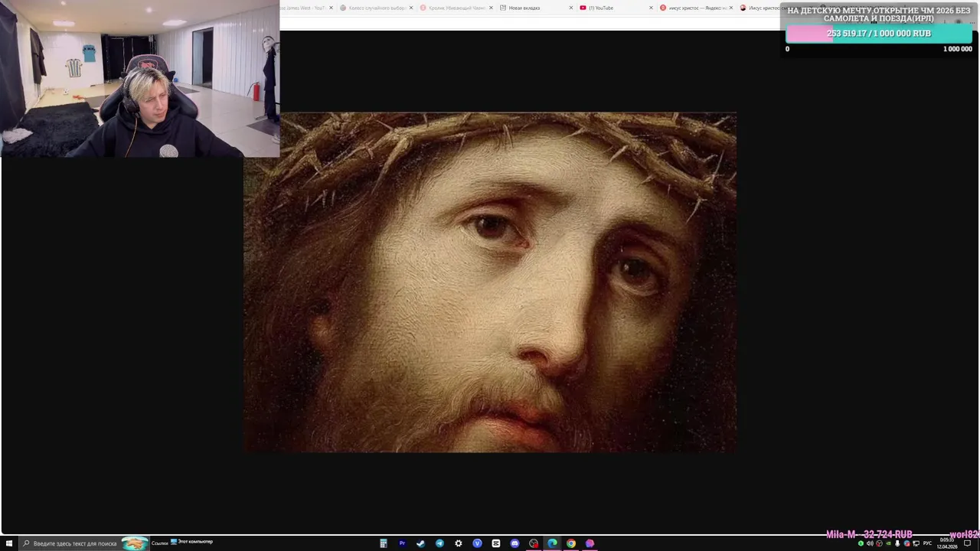Open the volume control in system tray
Image resolution: width=980 pixels, height=551 pixels.
pyautogui.click(x=870, y=543)
